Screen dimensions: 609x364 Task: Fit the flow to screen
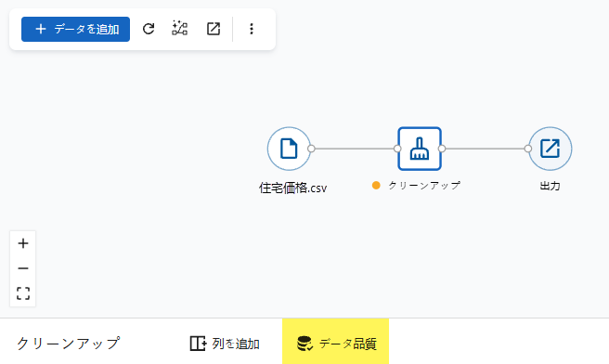tap(23, 293)
